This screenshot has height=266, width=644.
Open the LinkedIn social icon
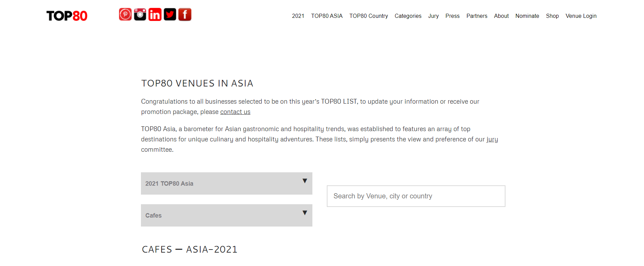[155, 14]
